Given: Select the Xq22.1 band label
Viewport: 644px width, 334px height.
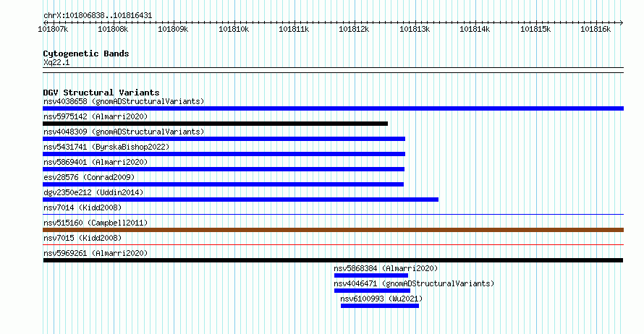Looking at the screenshot, I should (56, 62).
